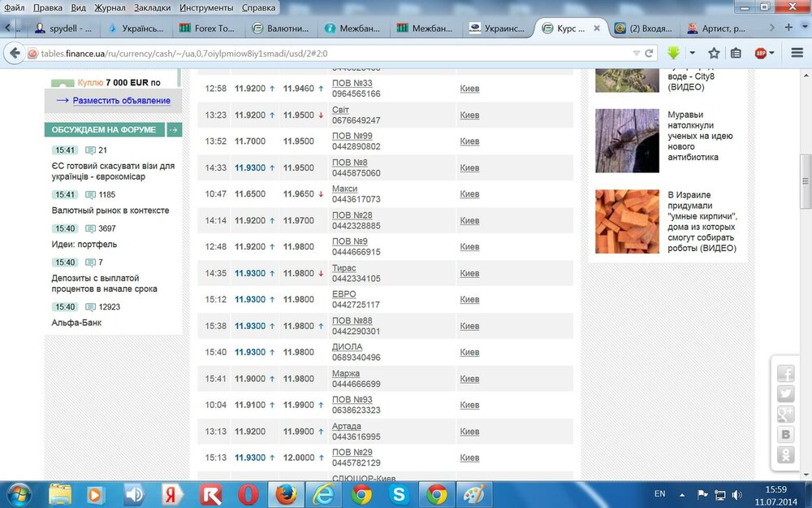
Task: Open the bookmarks list icon
Action: 736,53
